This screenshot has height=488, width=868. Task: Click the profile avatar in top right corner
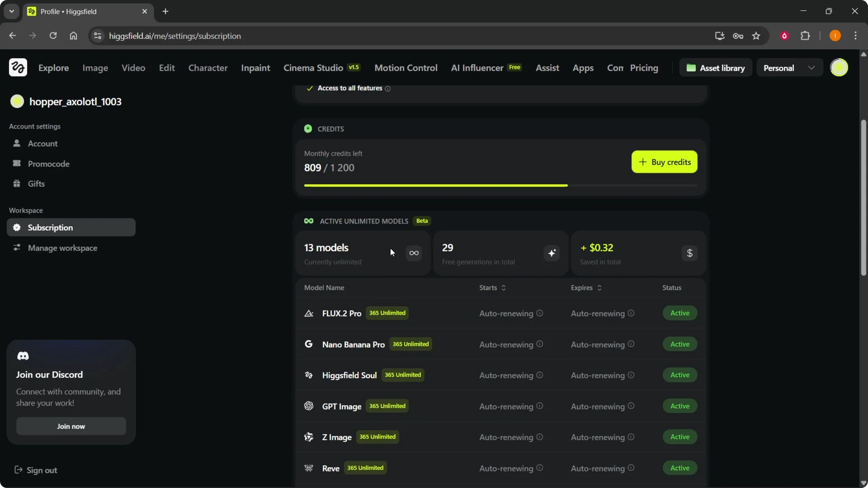[840, 67]
